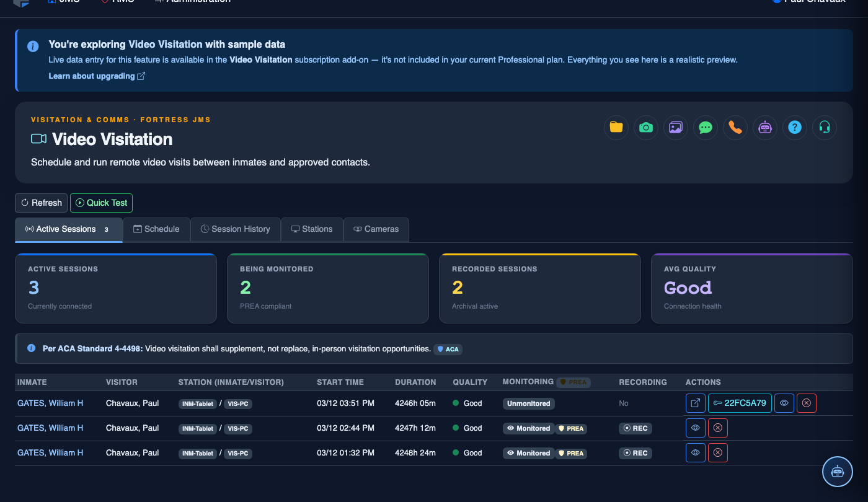Select the Active Sessions tab
The image size is (868, 502).
point(69,229)
